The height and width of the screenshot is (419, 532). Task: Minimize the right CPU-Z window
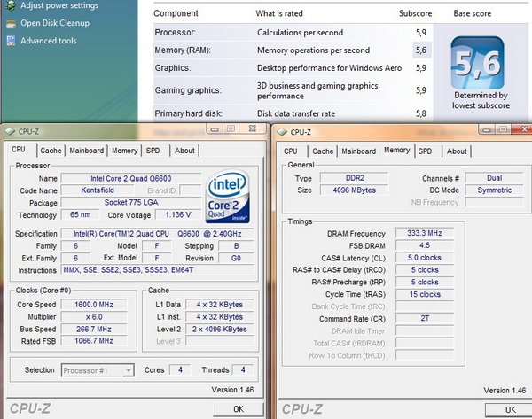tap(487, 129)
